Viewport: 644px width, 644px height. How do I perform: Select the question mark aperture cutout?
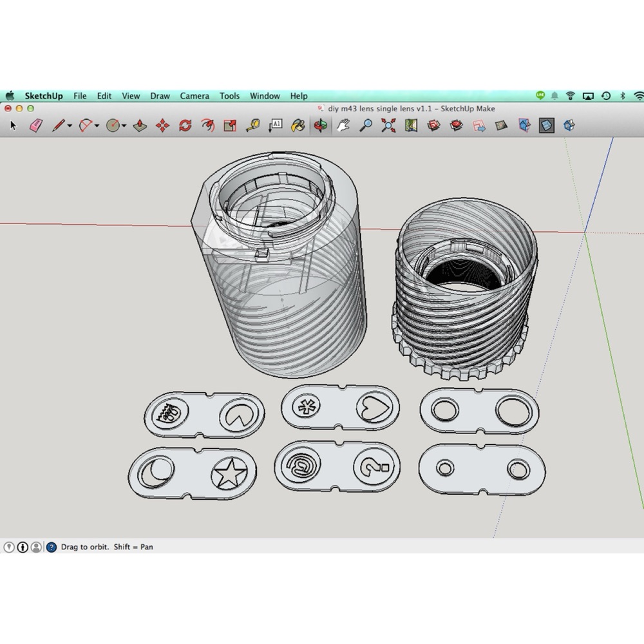(375, 466)
